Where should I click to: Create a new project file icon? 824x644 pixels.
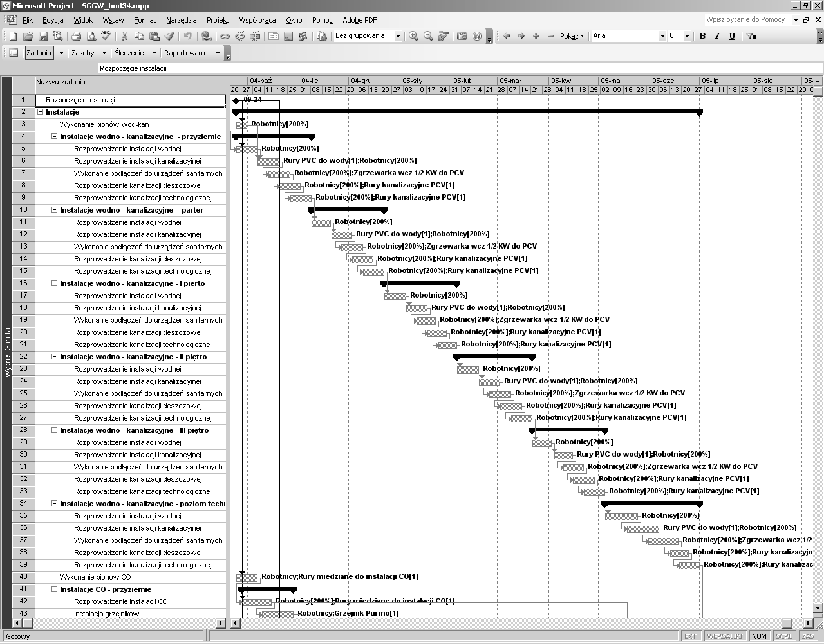coord(13,36)
